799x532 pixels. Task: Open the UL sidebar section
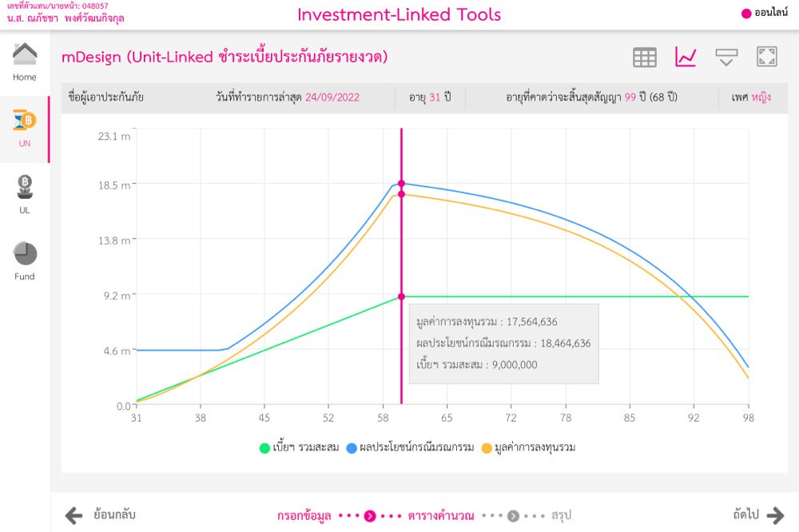click(25, 195)
